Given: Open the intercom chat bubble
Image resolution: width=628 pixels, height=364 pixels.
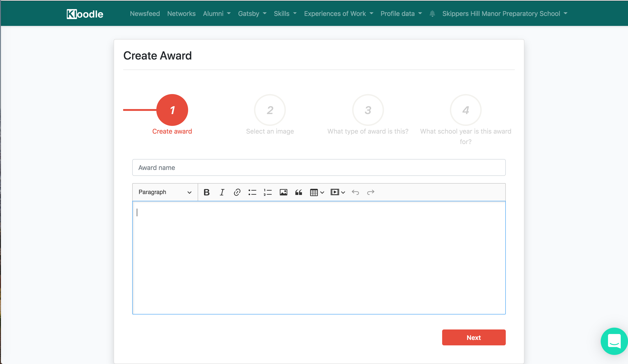Looking at the screenshot, I should [614, 341].
